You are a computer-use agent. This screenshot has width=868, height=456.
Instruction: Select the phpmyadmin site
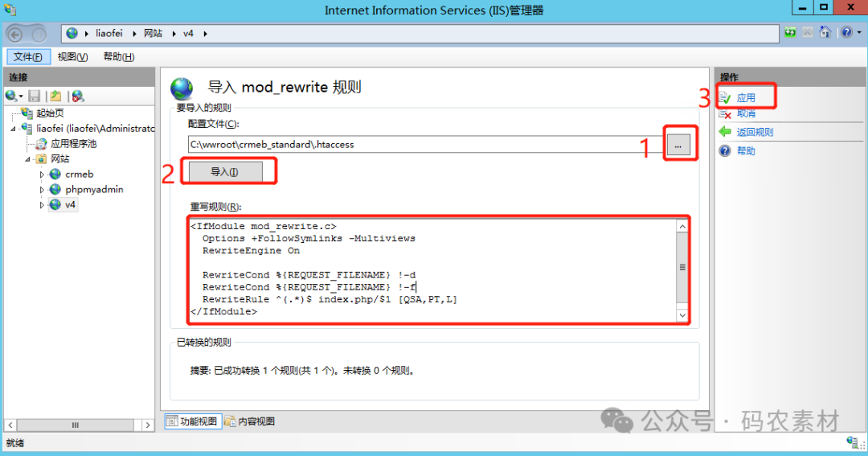click(94, 190)
